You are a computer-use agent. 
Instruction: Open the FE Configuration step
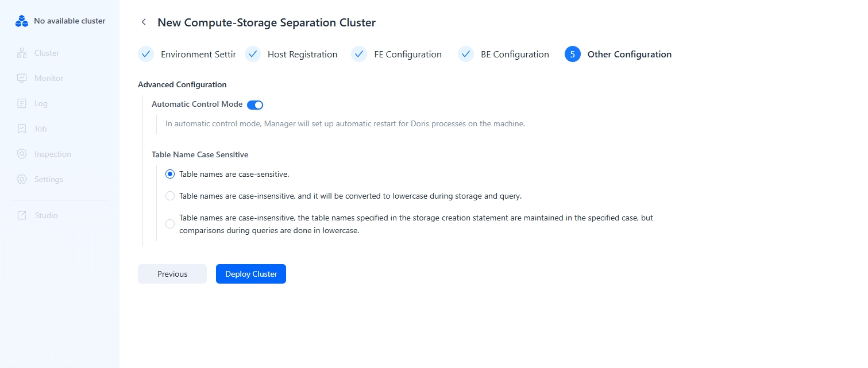pyautogui.click(x=407, y=55)
